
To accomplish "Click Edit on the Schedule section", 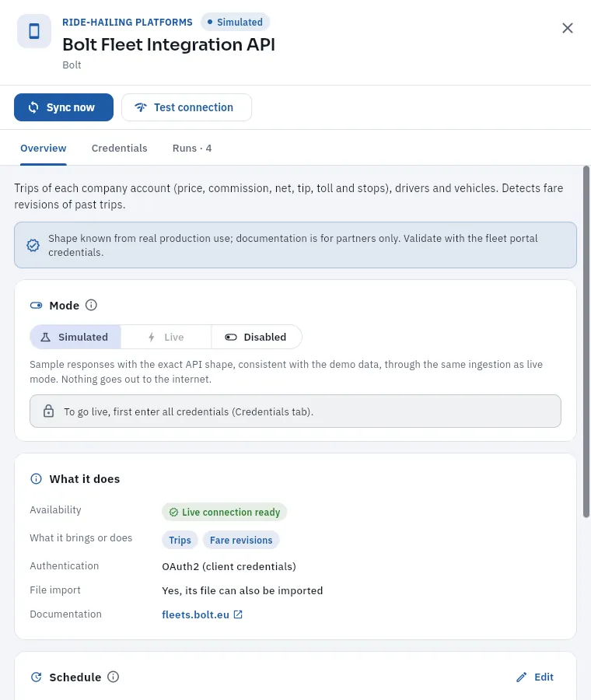I will [535, 677].
